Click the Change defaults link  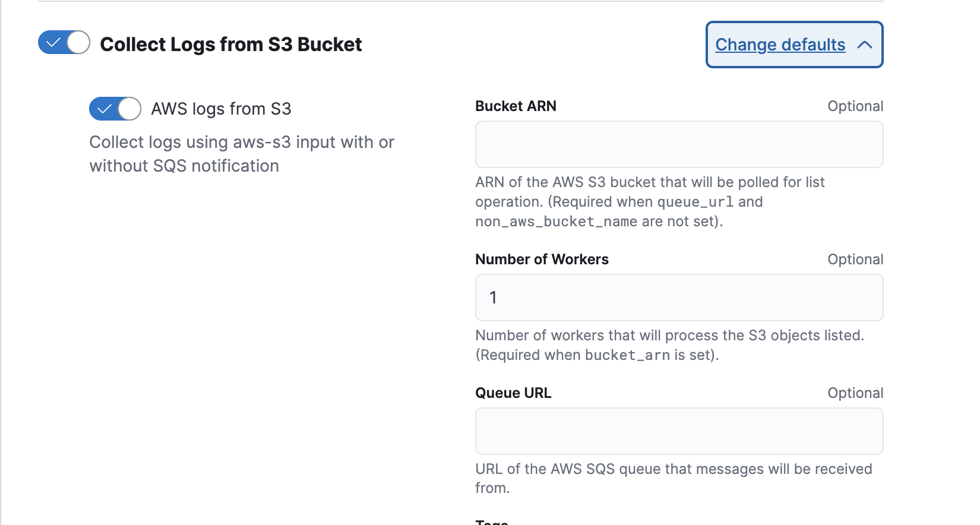pos(780,45)
